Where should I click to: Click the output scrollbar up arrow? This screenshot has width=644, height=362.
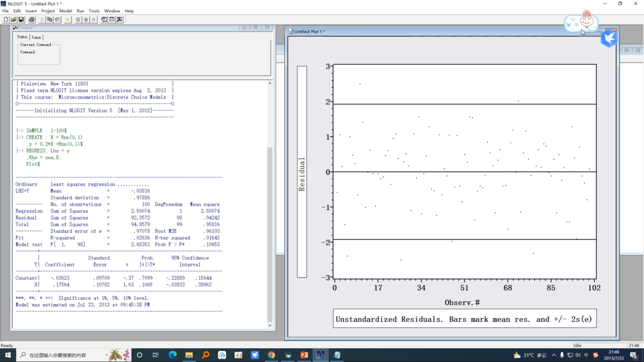(x=270, y=83)
